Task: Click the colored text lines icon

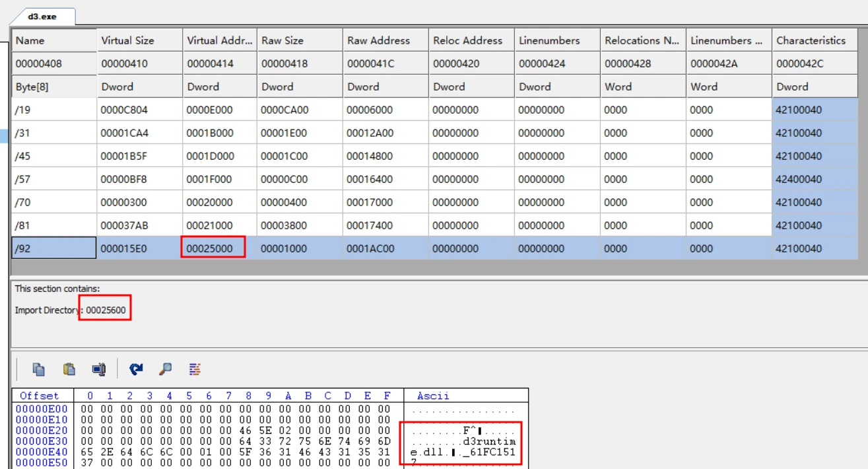Action: click(x=195, y=369)
